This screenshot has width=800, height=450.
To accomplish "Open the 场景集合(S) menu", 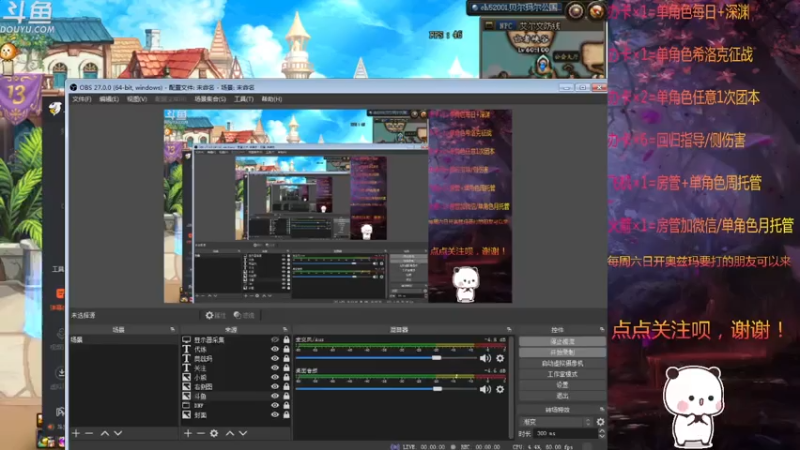I will point(210,99).
